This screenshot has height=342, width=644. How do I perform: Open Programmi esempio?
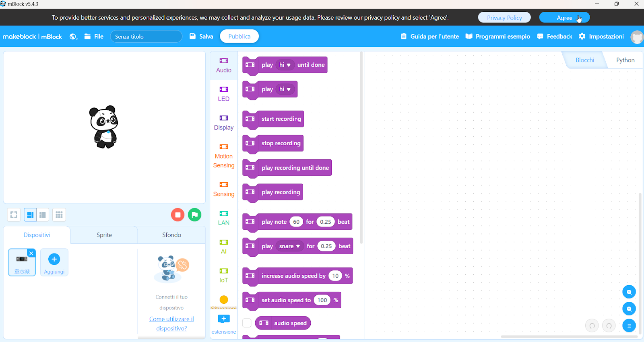click(x=498, y=37)
